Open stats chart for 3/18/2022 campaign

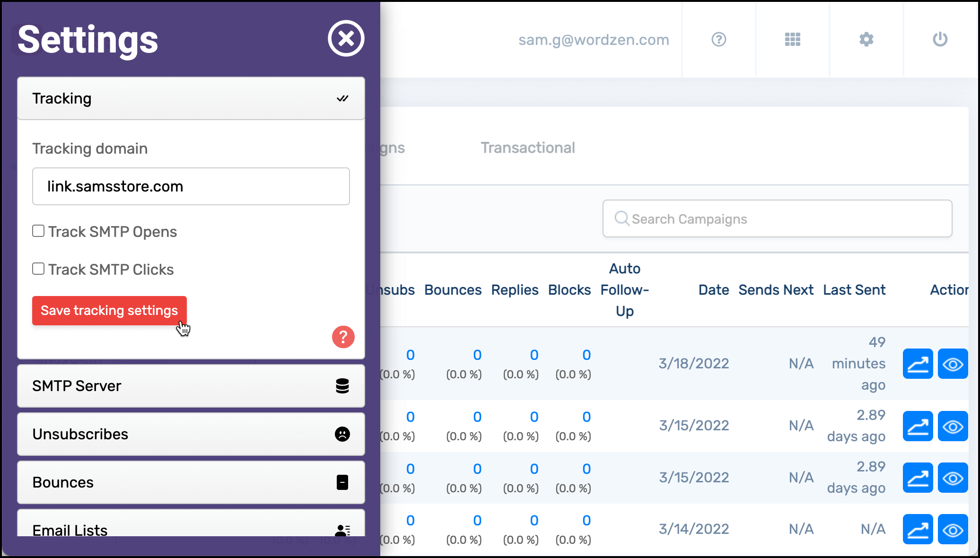click(918, 364)
